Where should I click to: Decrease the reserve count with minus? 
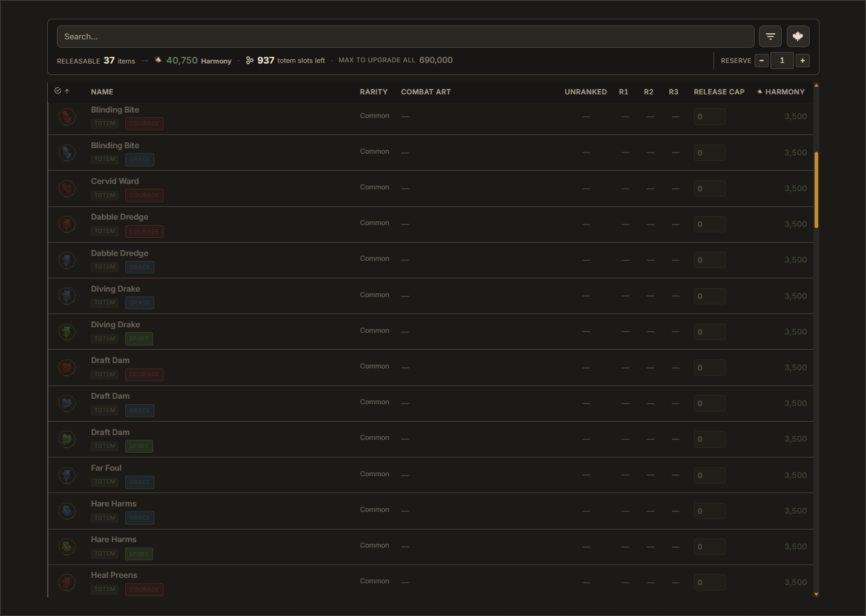(762, 61)
